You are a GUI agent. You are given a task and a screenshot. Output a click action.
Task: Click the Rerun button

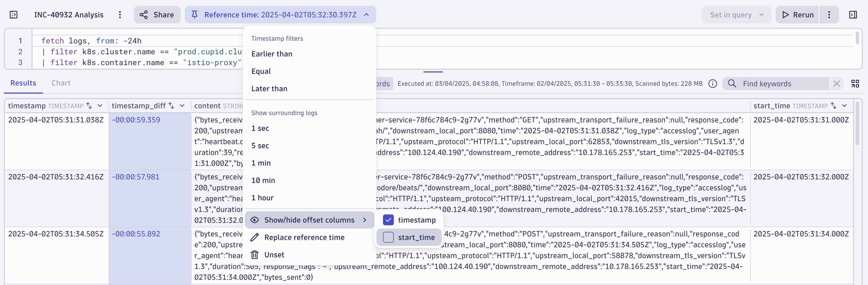pos(797,14)
